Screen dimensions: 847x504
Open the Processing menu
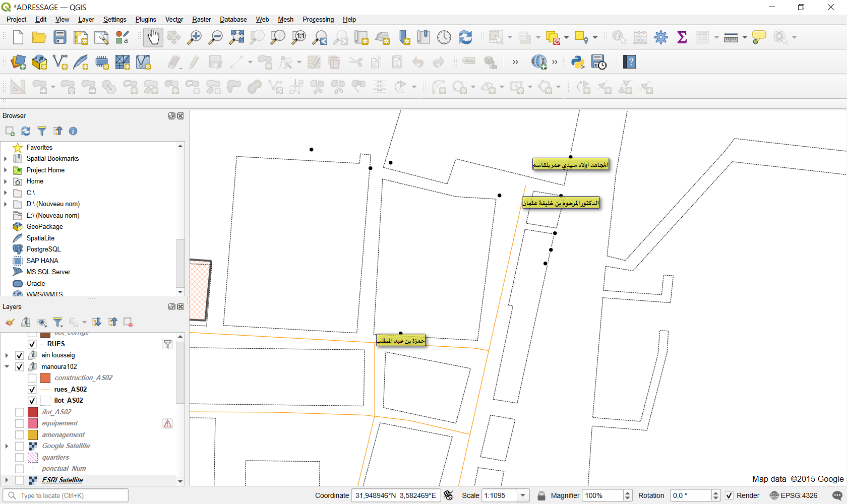318,19
